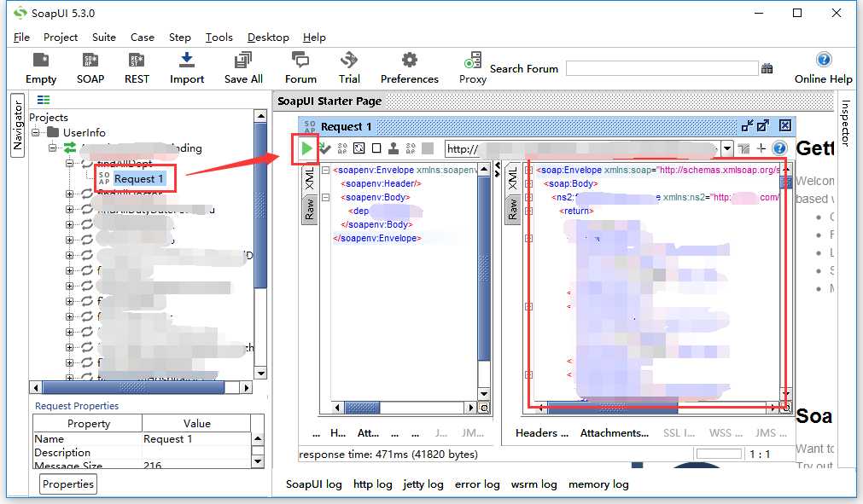Viewport: 863px width, 504px height.
Task: Open the Navigator side tab
Action: tap(18, 125)
